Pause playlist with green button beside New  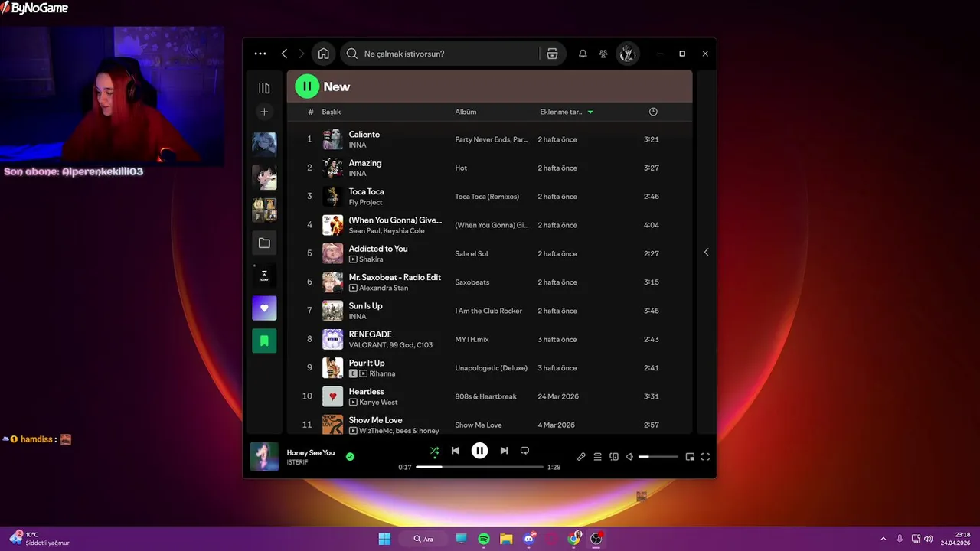307,86
